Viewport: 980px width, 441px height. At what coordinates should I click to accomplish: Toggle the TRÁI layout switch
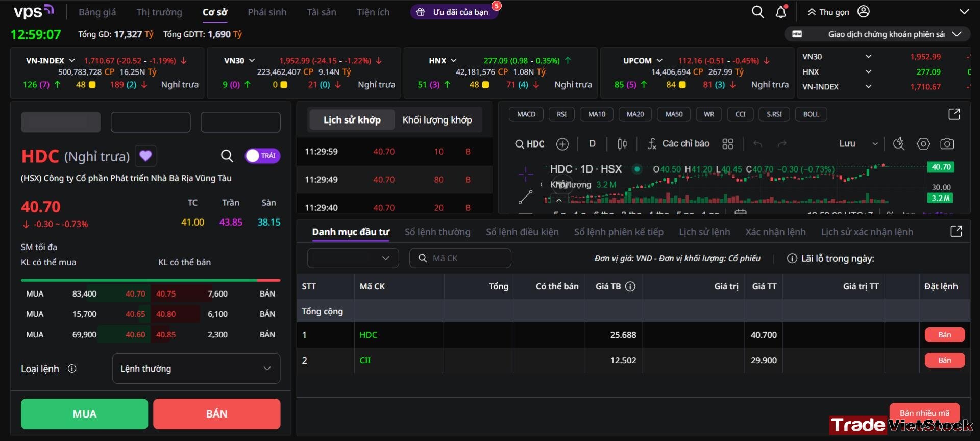[x=262, y=156]
